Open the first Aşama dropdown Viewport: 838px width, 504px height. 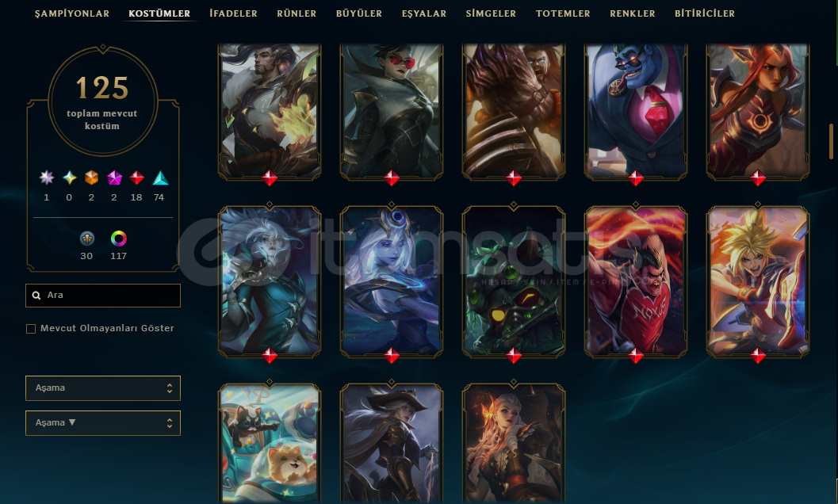tap(103, 388)
